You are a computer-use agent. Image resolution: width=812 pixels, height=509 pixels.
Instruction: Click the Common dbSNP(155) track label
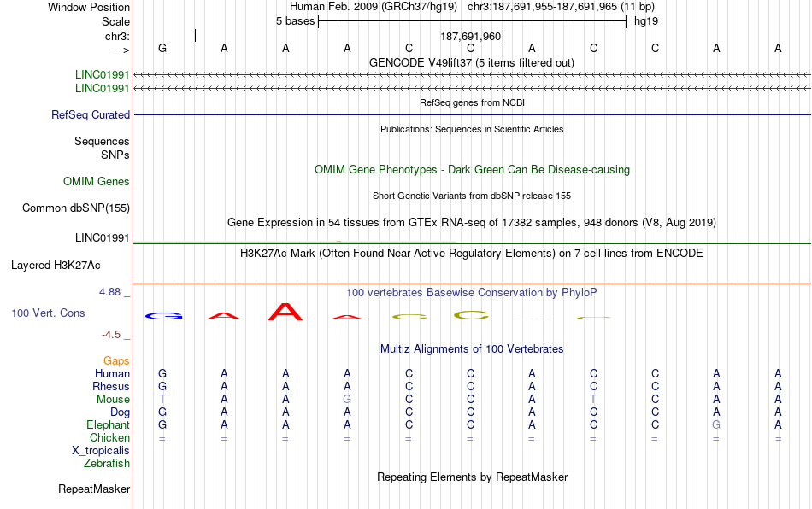76,208
